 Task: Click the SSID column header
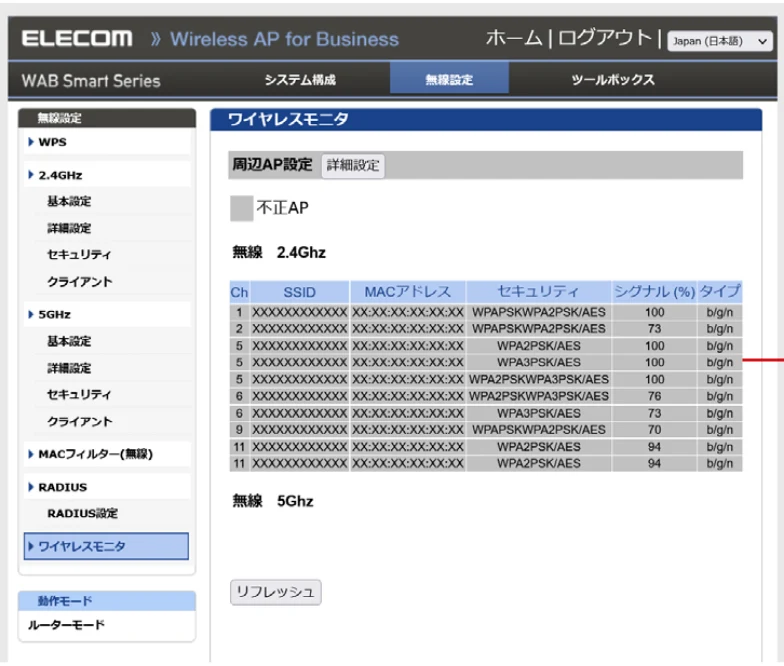300,292
